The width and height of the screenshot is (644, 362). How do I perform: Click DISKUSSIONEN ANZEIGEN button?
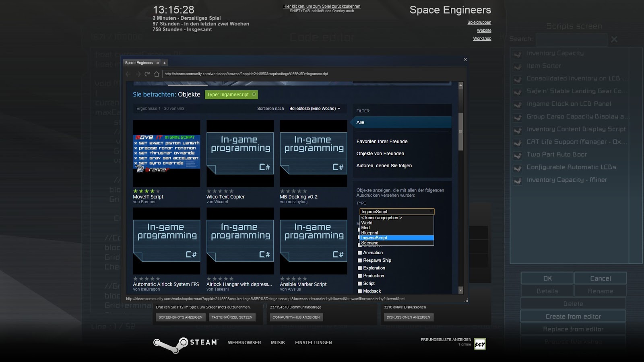pyautogui.click(x=409, y=317)
